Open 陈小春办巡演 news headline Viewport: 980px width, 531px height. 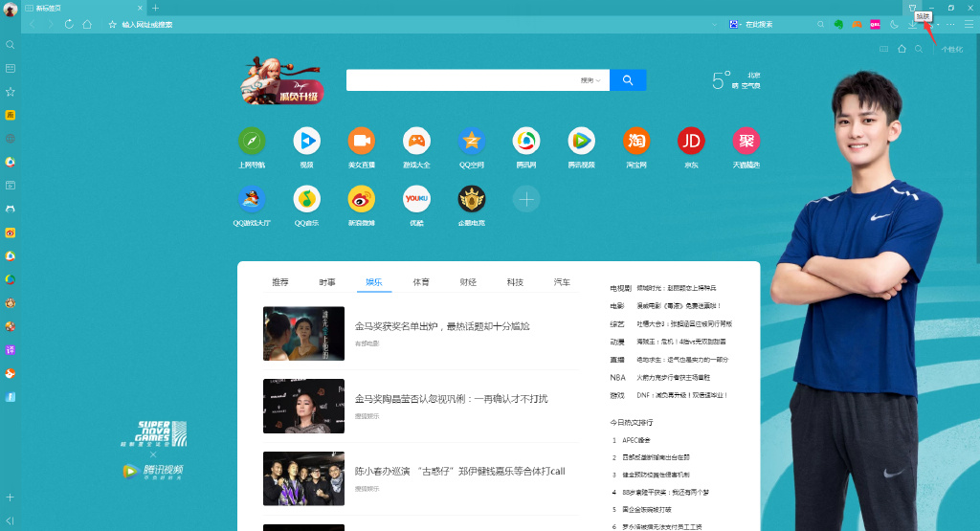click(x=460, y=471)
